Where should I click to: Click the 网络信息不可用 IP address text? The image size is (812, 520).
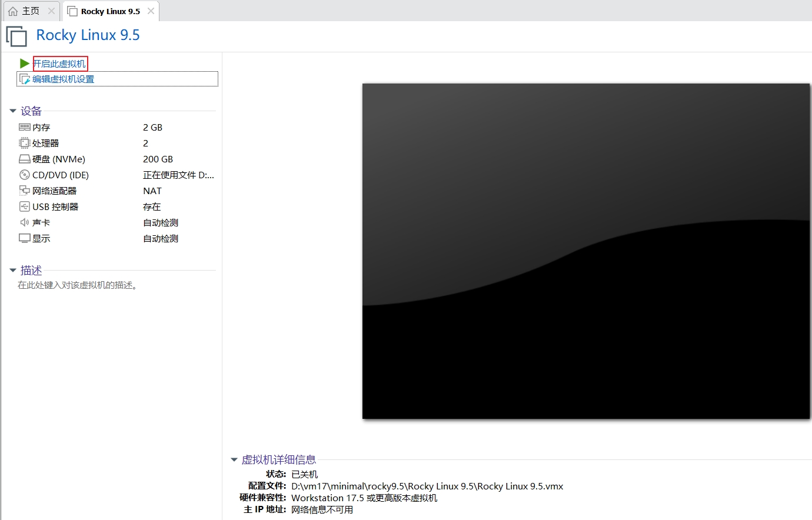point(322,509)
